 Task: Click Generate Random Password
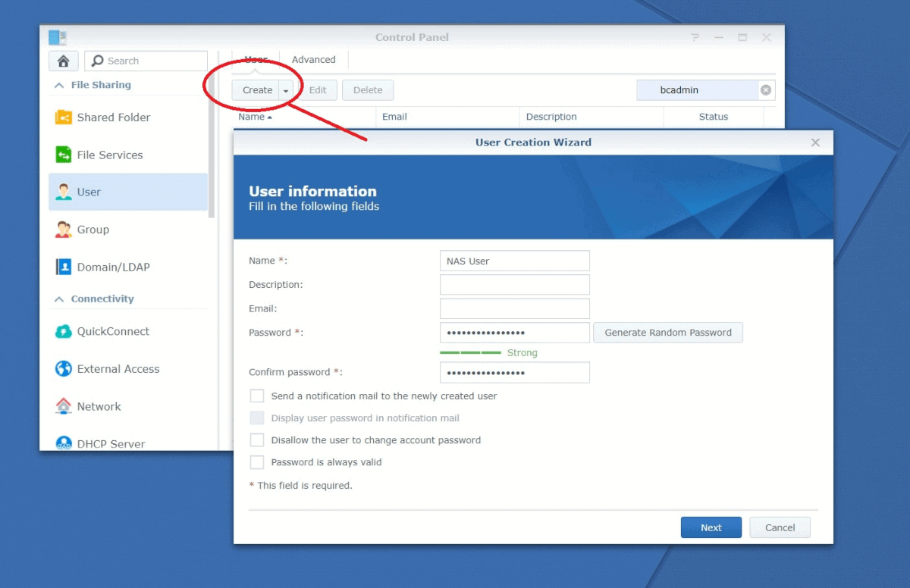(668, 333)
